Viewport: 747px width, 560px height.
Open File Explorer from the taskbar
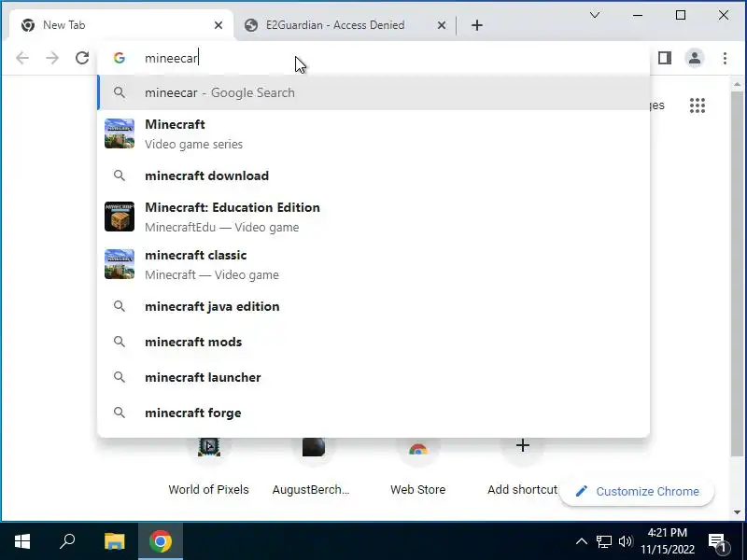[114, 541]
